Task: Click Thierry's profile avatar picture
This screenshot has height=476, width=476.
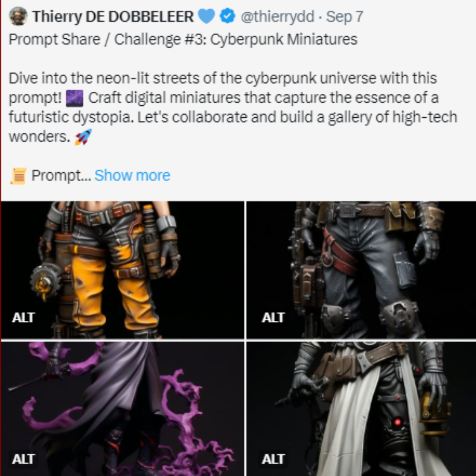Action: (18, 16)
